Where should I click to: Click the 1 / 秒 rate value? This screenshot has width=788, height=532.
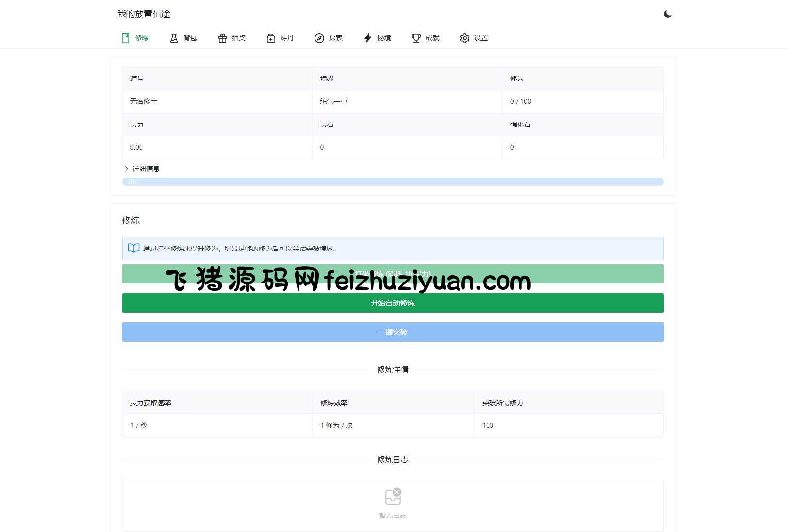click(139, 425)
